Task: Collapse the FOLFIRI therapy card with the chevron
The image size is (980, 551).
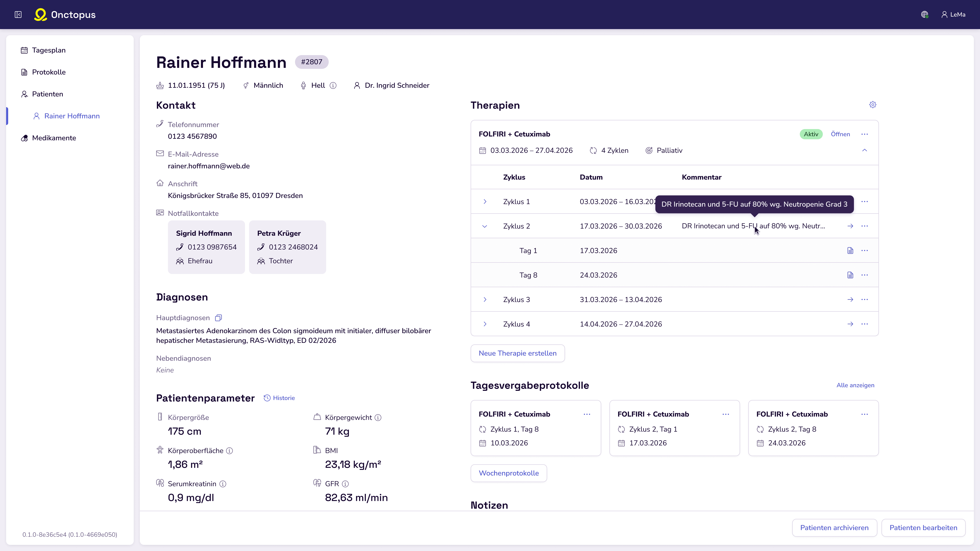Action: tap(864, 151)
